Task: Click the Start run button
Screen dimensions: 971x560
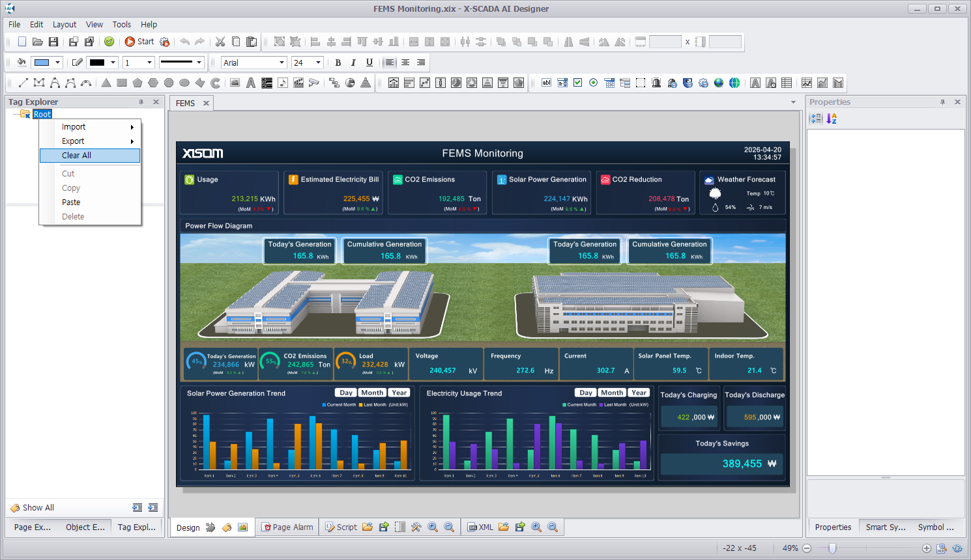Action: pos(139,42)
